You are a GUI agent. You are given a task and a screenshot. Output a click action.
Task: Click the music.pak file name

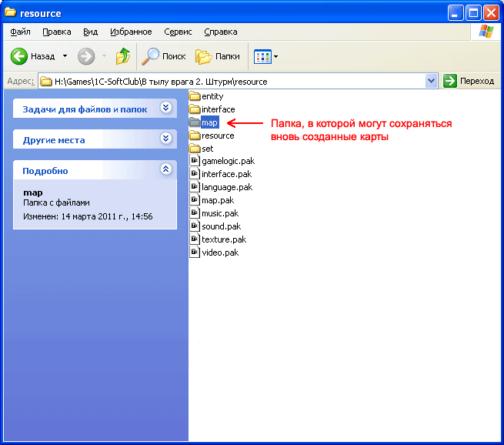[x=220, y=213]
